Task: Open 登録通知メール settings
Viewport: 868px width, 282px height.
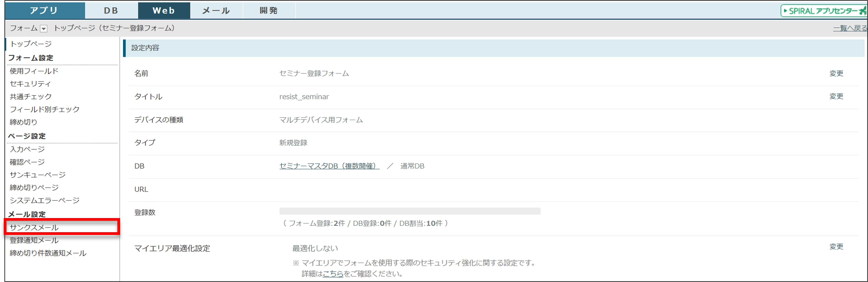Action: point(34,240)
